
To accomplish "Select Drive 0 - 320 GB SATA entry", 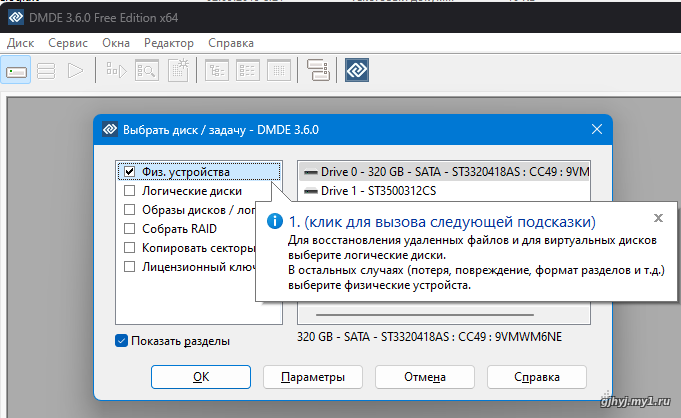I will point(444,172).
